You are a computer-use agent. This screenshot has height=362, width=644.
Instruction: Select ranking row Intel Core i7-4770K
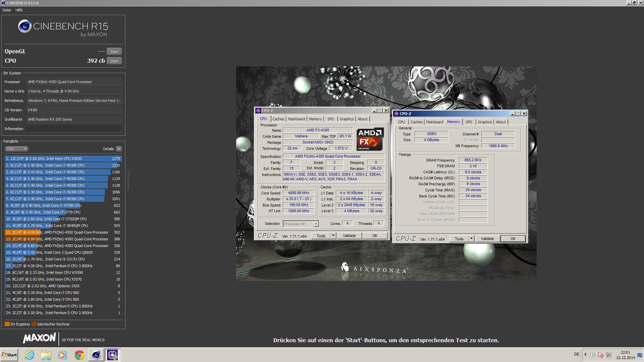(63, 205)
